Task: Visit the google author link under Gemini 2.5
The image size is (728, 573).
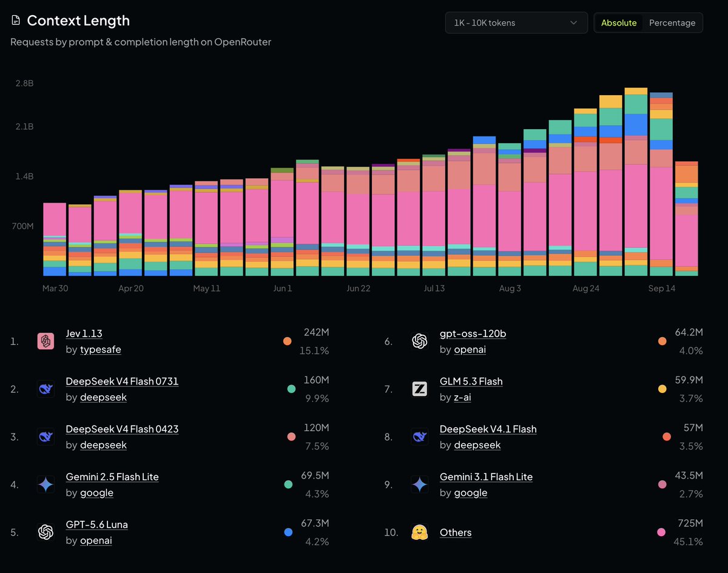Action: [96, 492]
